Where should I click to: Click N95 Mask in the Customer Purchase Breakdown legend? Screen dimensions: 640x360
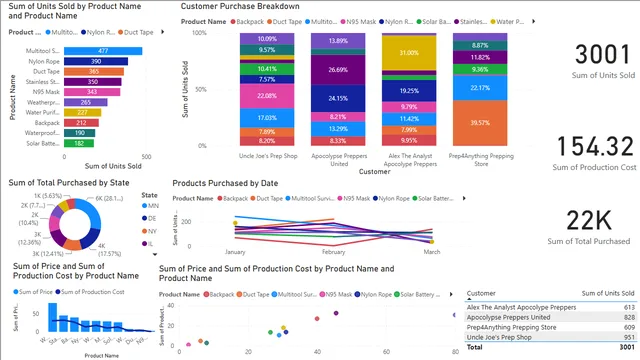point(358,22)
